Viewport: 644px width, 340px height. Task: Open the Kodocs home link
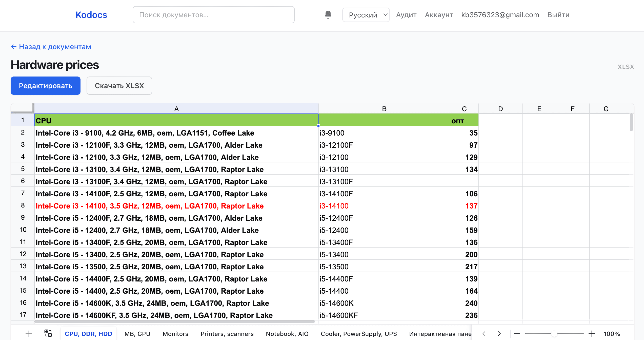coord(91,15)
